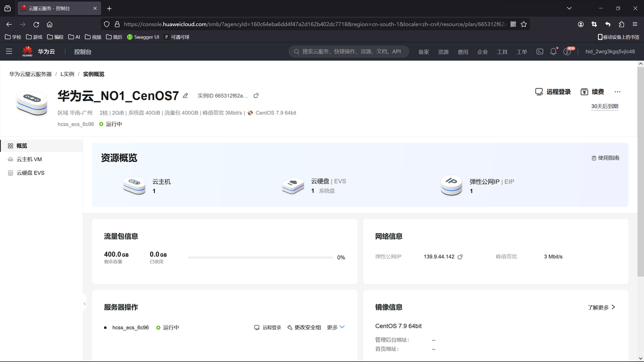
Task: Click the 续费 renew button
Action: point(592,92)
